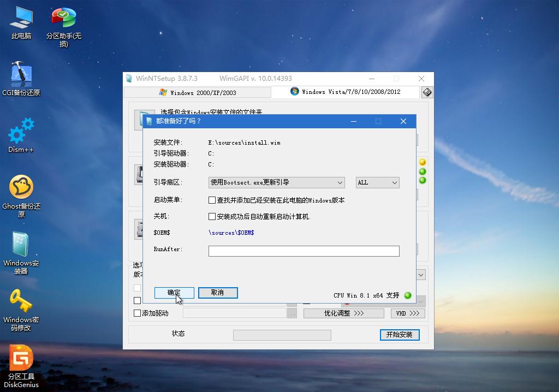Screen dimensions: 559x392
Task: Check the 添加驱动 checkbox
Action: point(137,313)
